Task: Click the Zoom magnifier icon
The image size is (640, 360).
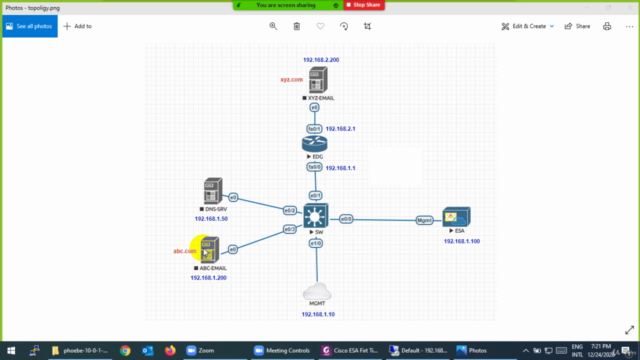Action: coord(273,26)
